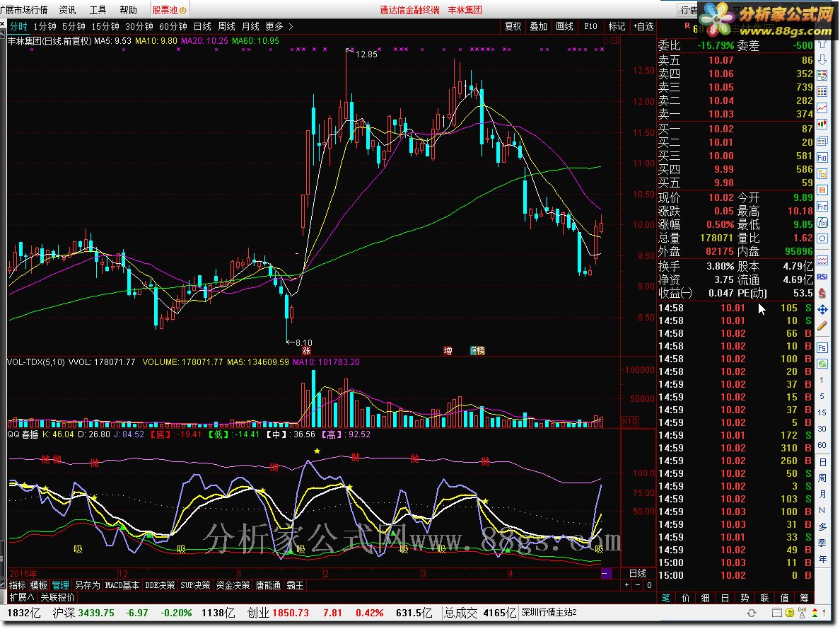The width and height of the screenshot is (840, 629).
Task: Click the purple timeline end marker
Action: coord(605,573)
